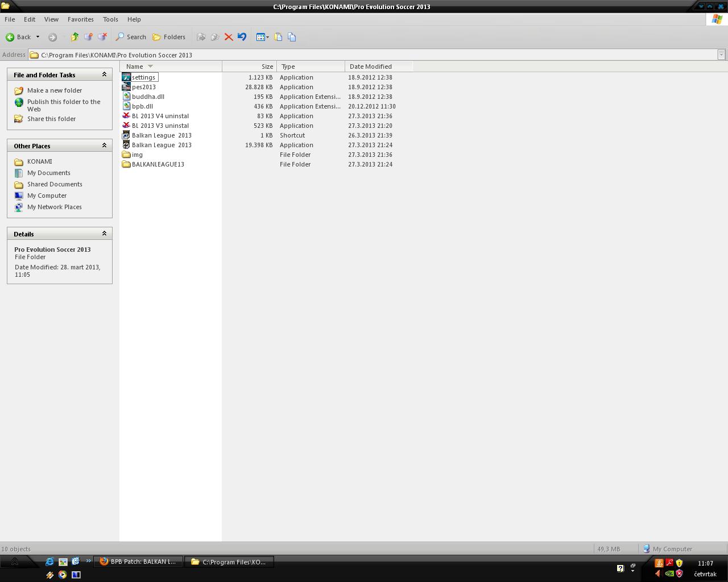This screenshot has width=728, height=582.
Task: Click the buddha.dll file icon
Action: pos(126,97)
